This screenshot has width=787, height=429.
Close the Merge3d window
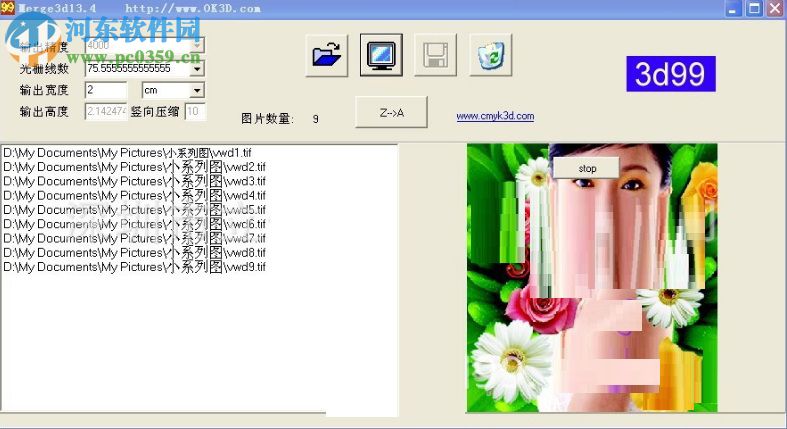point(775,8)
